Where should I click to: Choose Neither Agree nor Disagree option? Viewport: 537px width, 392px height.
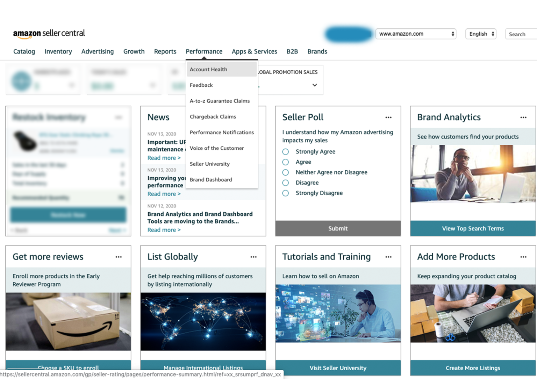pyautogui.click(x=285, y=172)
